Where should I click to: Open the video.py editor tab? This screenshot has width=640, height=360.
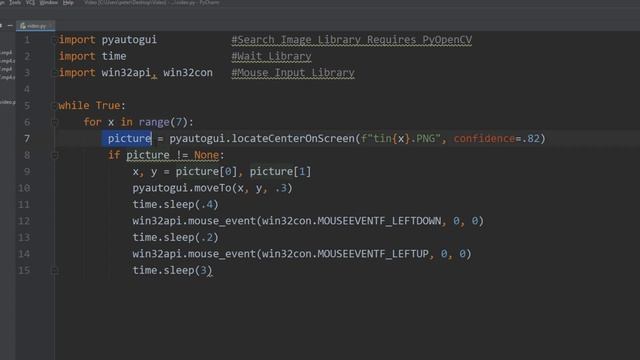36,26
